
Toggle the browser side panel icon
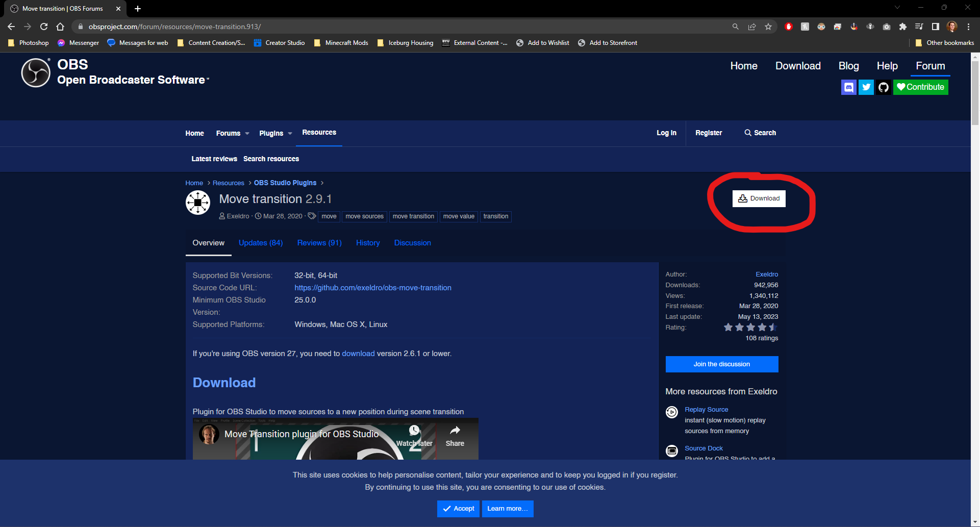pyautogui.click(x=936, y=27)
